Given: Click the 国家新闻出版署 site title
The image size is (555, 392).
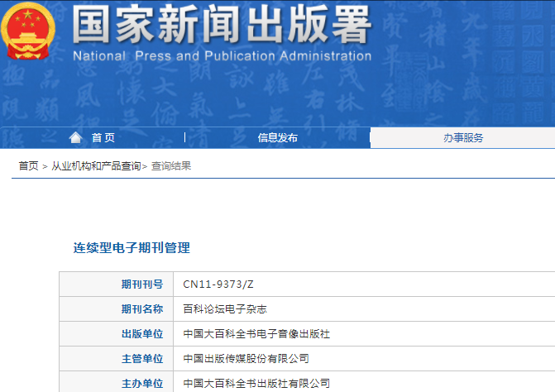Looking at the screenshot, I should (220, 25).
